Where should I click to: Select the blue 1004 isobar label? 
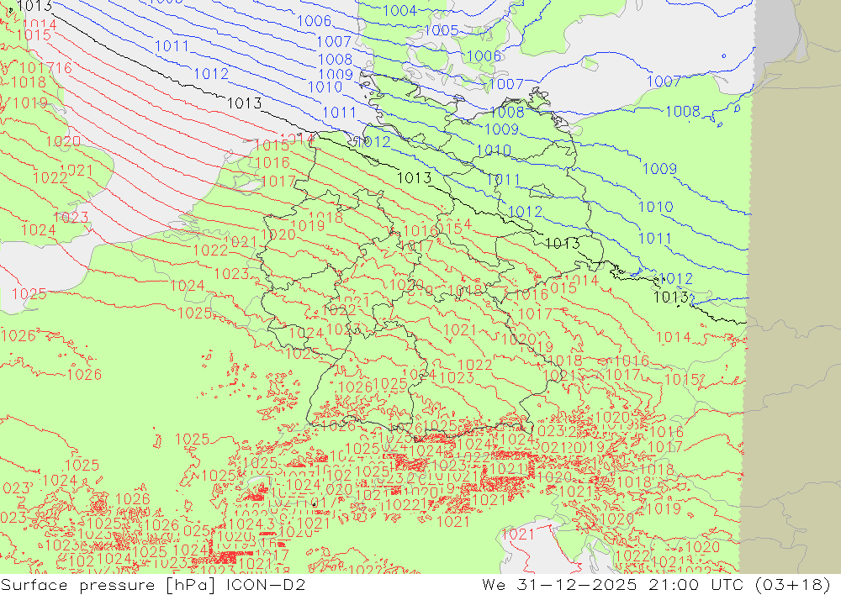click(x=400, y=10)
